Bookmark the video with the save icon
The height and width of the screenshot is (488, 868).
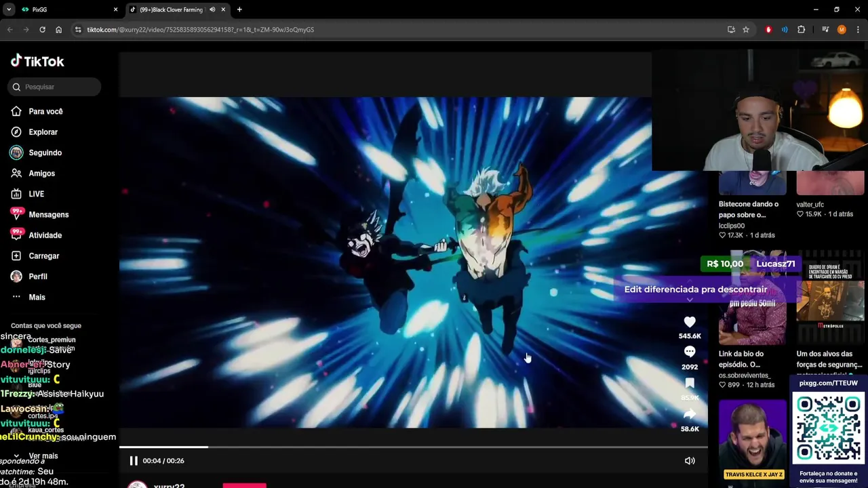[x=690, y=384]
